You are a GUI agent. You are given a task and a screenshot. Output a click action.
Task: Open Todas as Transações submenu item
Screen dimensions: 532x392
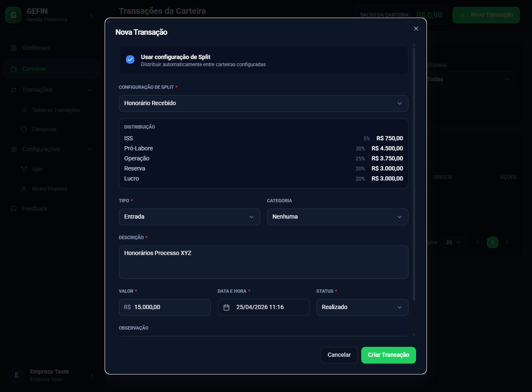tap(56, 110)
